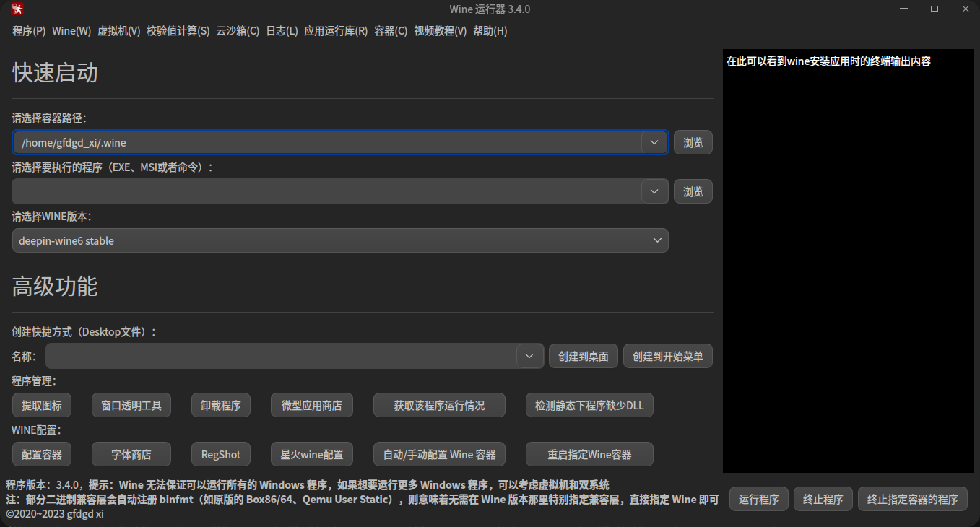The width and height of the screenshot is (980, 527).
Task: Click the 请选择WINE版本 label
Action: coord(51,216)
